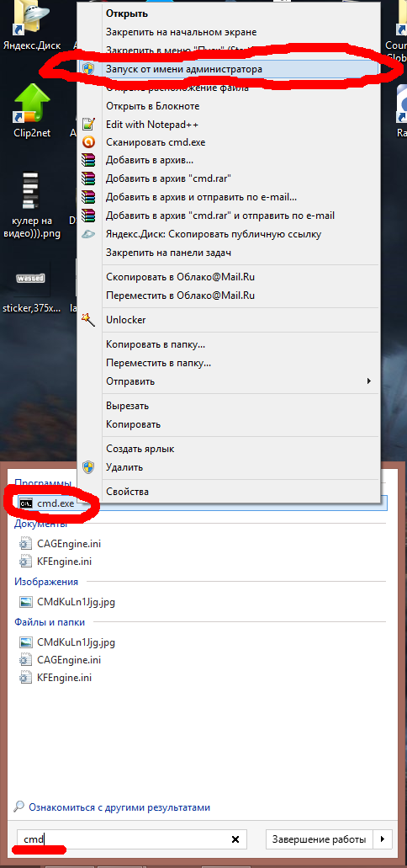Click the Avast scan icon
Screen dimensions: 407x868
tap(88, 142)
